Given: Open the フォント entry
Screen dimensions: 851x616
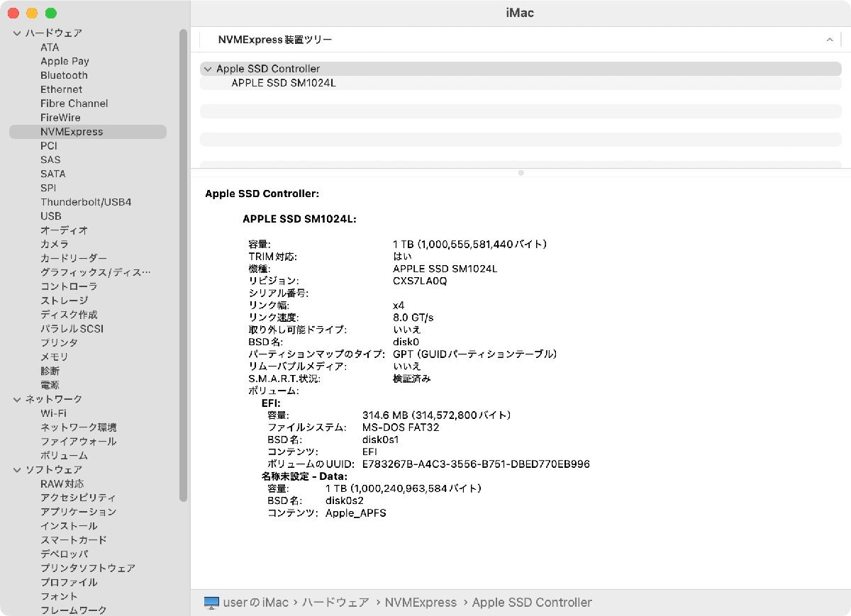Looking at the screenshot, I should pyautogui.click(x=59, y=596).
